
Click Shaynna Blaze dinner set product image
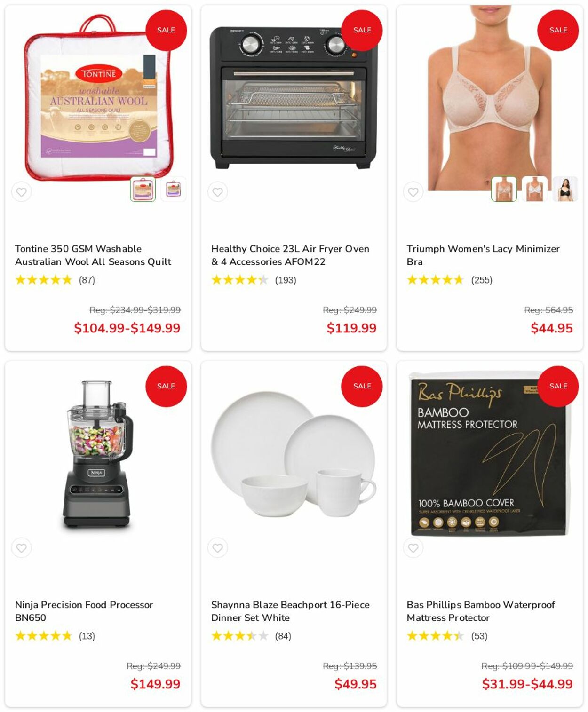click(x=294, y=454)
